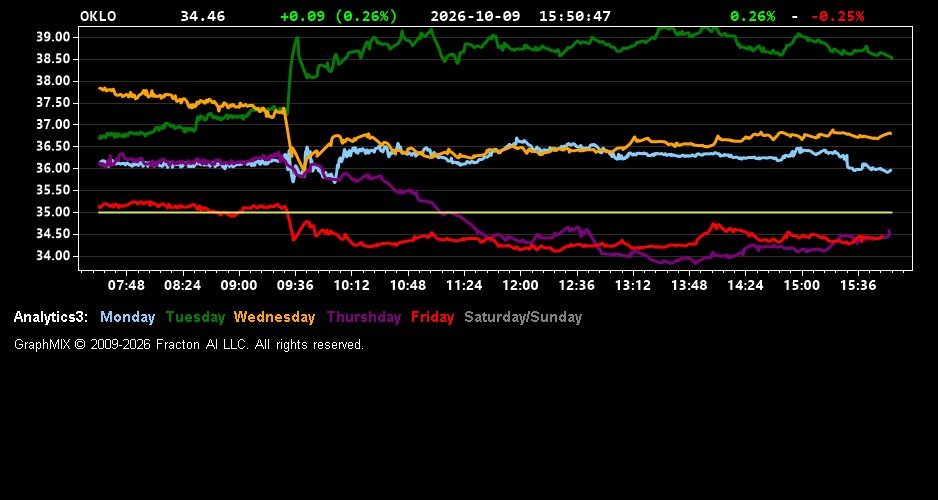The image size is (938, 500).
Task: Select the Wednesday legend label
Action: pyautogui.click(x=275, y=318)
